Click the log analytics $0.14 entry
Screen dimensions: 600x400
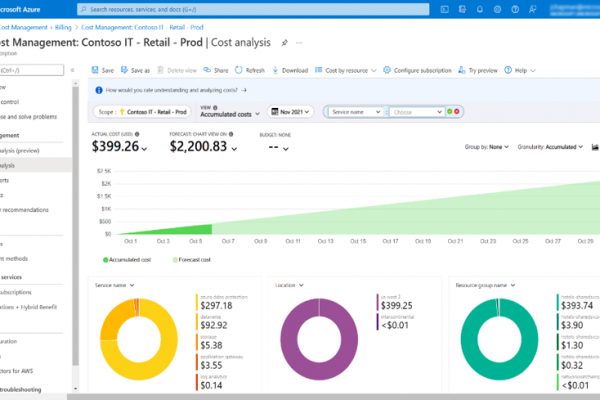(212, 382)
